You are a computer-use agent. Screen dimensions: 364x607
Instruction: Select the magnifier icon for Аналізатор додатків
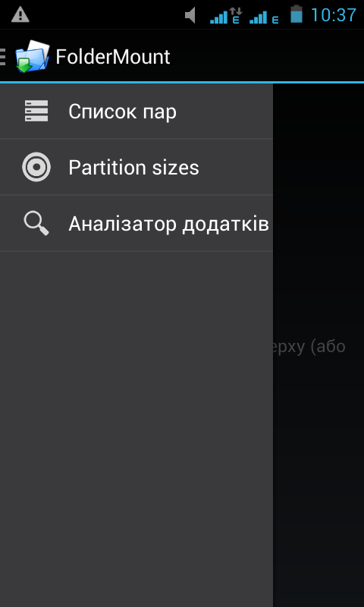[36, 223]
